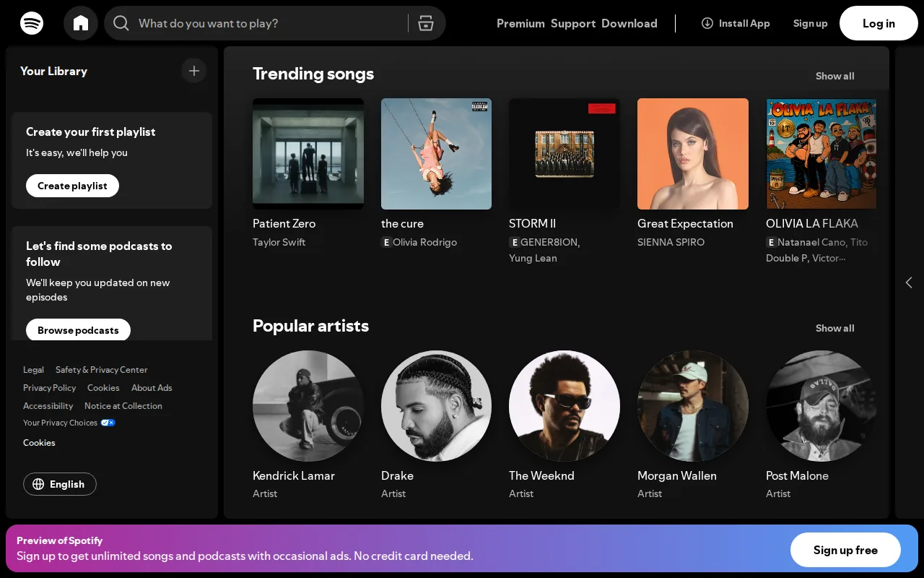Screen dimensions: 924x578
Task: Open Patient Zero album cover
Action: click(308, 154)
